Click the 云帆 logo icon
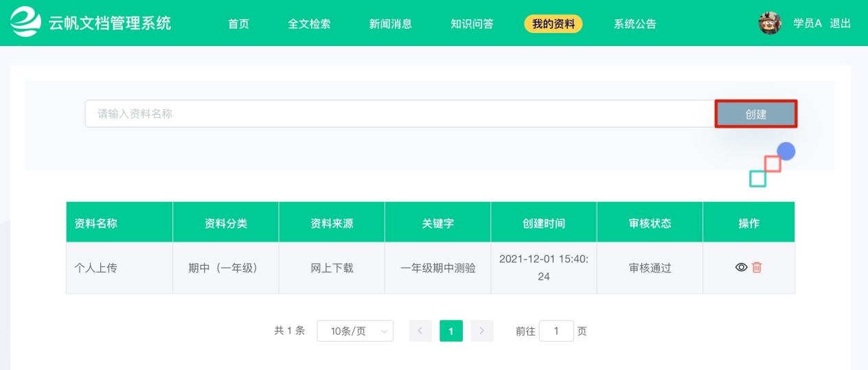This screenshot has width=868, height=370. click(26, 23)
